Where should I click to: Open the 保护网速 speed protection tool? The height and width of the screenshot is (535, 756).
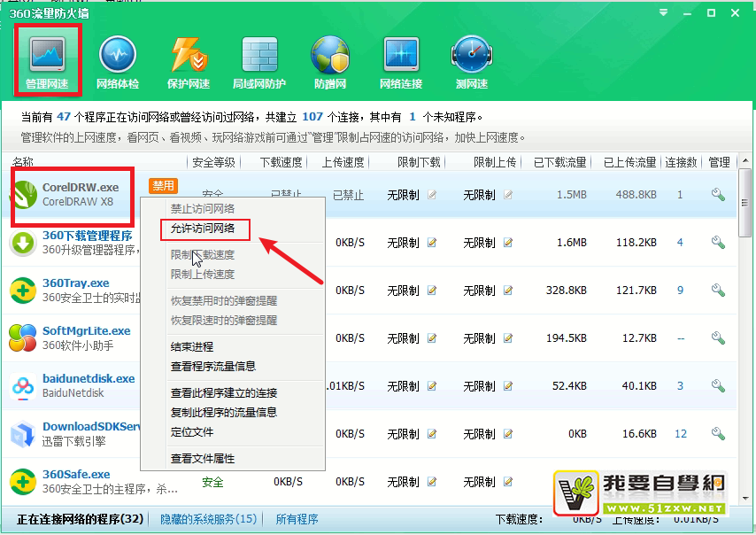[x=189, y=61]
